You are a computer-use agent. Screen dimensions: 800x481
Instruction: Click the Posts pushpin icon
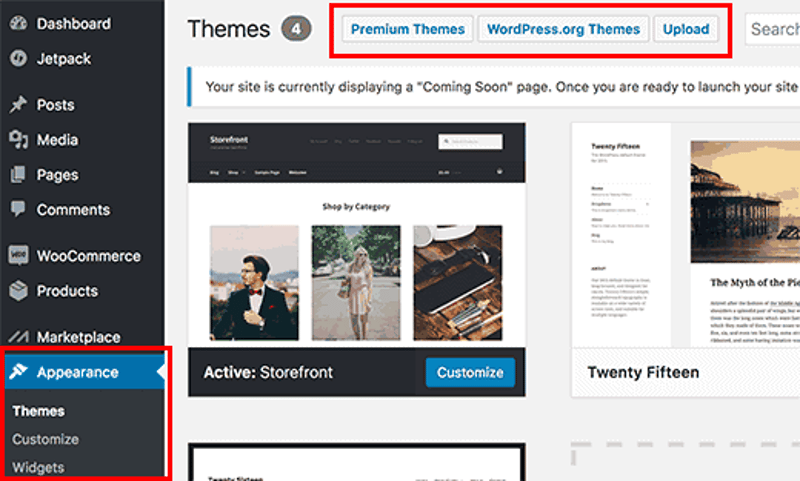pyautogui.click(x=18, y=104)
